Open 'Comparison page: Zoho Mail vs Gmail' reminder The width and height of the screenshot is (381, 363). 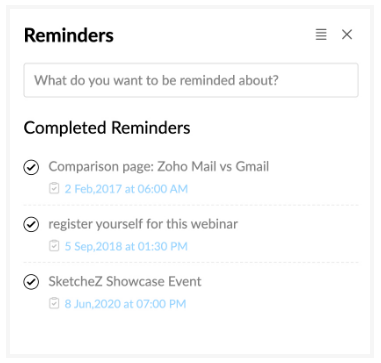pyautogui.click(x=159, y=166)
